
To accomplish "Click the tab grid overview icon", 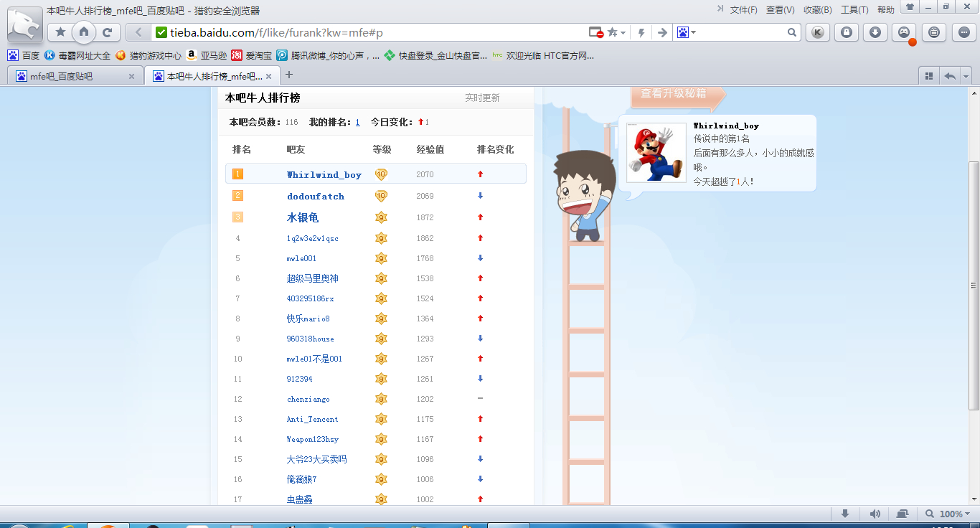I will pyautogui.click(x=928, y=76).
